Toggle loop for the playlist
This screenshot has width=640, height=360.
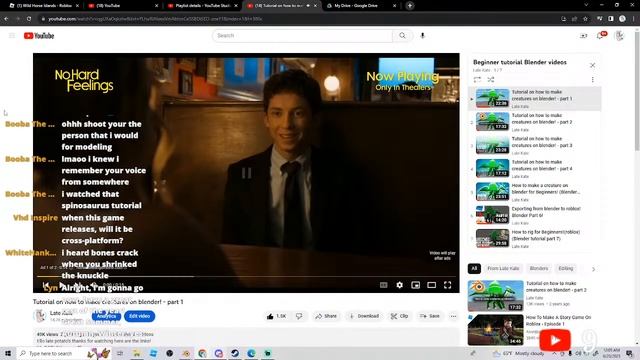coord(477,80)
